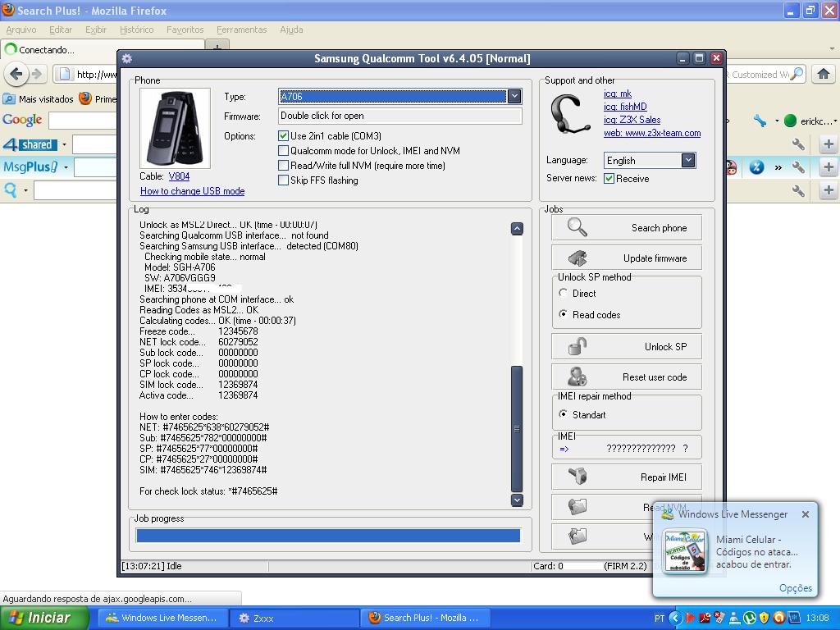Click Opções in Messenger notification
The image size is (840, 630).
point(796,588)
